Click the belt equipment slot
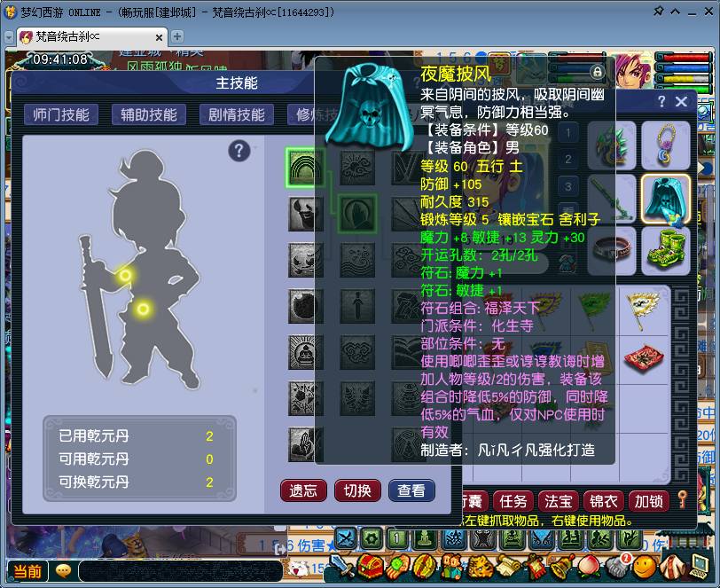 [x=608, y=247]
